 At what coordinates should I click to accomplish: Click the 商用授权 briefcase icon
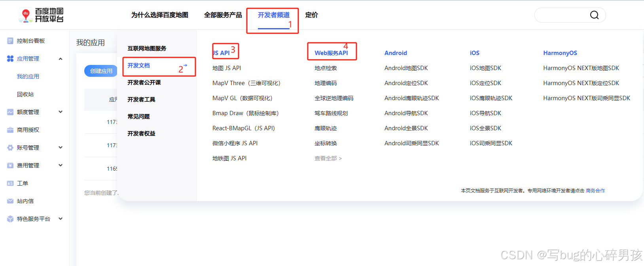10,130
